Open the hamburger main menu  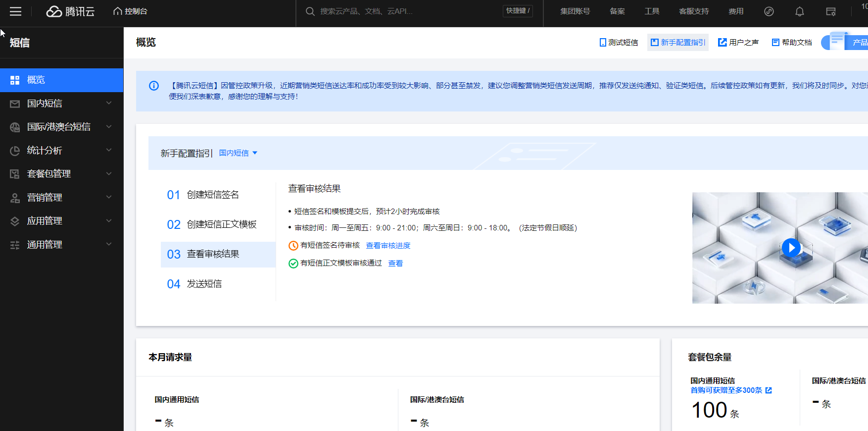point(15,11)
